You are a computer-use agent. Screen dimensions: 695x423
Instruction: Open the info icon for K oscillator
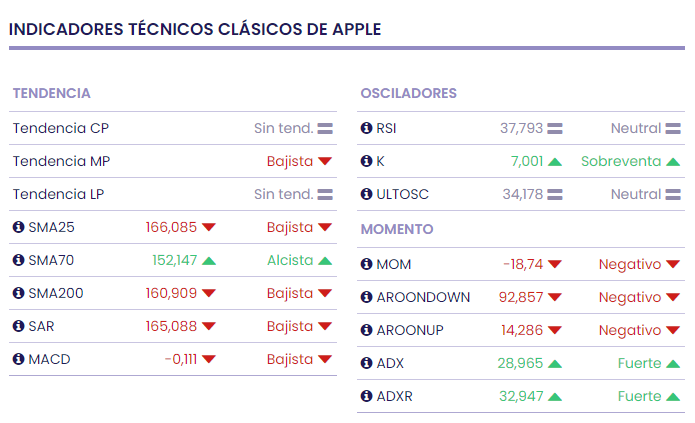(x=366, y=161)
